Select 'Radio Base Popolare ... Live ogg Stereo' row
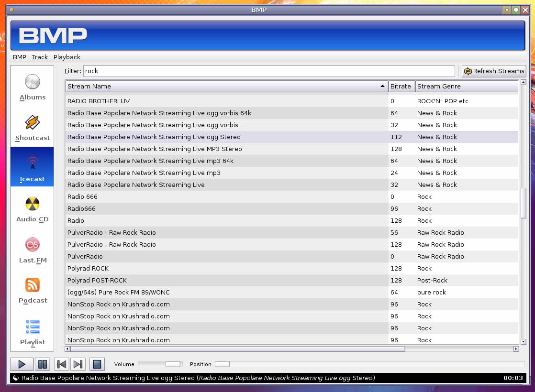This screenshot has height=392, width=535. coord(292,137)
